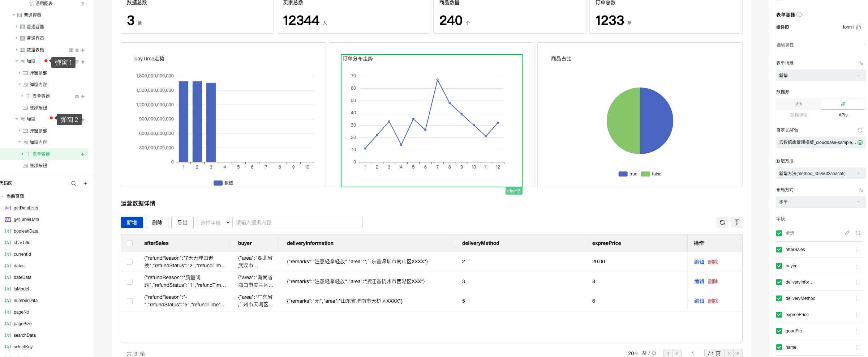Click the 导出 button
The height and width of the screenshot is (357, 868).
182,222
